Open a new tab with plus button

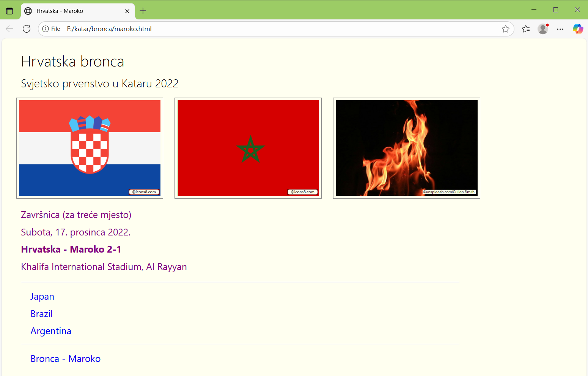tap(143, 11)
